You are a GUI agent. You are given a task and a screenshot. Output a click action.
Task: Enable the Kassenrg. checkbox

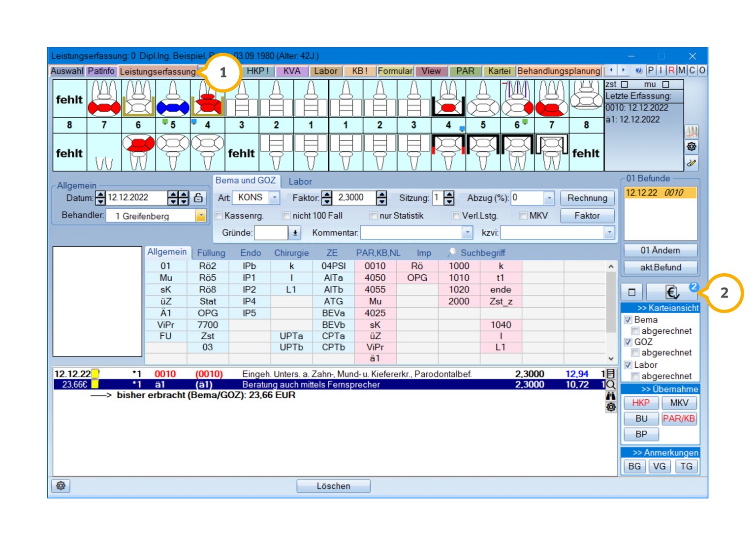click(x=219, y=216)
